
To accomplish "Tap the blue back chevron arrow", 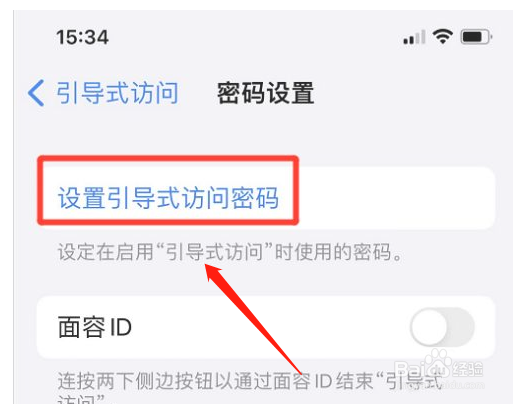I will 36,93.
